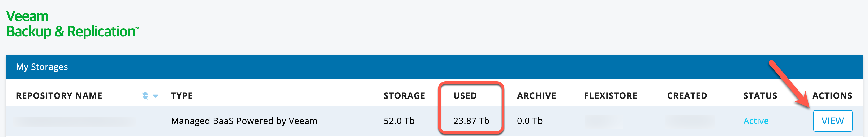This screenshot has height=137, width=868.
Task: Click the TYPE column header
Action: [182, 96]
